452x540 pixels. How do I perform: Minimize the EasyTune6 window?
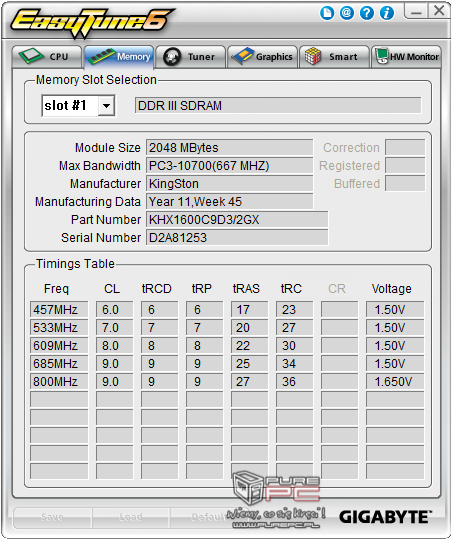(416, 11)
